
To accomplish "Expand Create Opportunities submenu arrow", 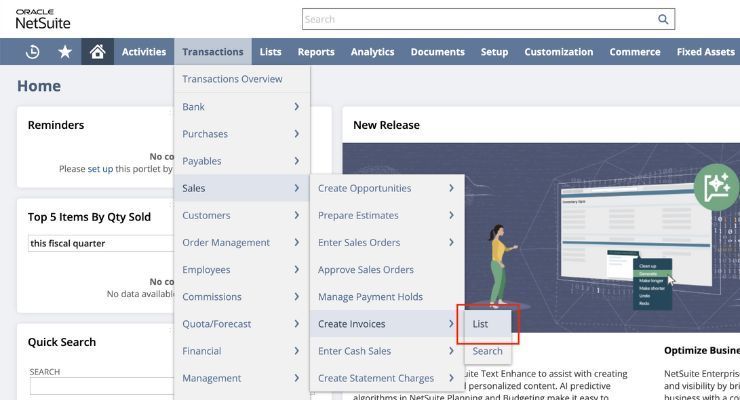I will pos(451,188).
